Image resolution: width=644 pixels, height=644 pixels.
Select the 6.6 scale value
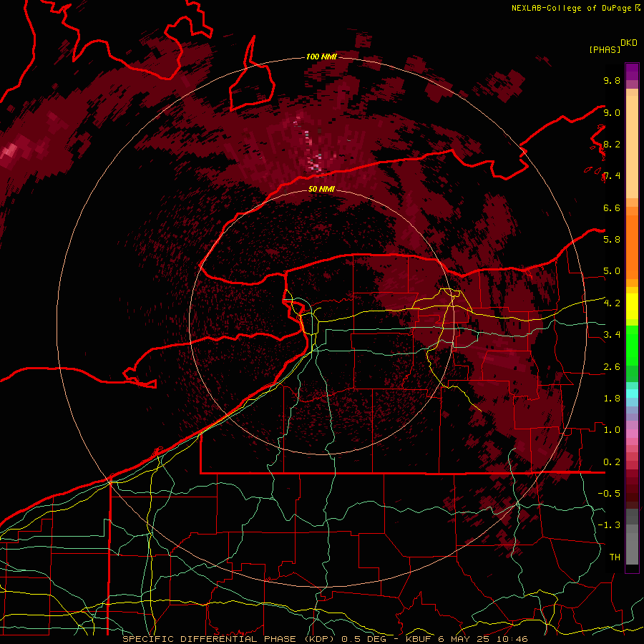(x=612, y=208)
